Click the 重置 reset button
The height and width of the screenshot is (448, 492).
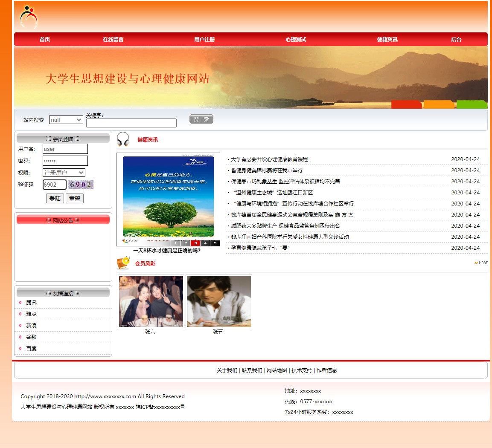(x=75, y=198)
